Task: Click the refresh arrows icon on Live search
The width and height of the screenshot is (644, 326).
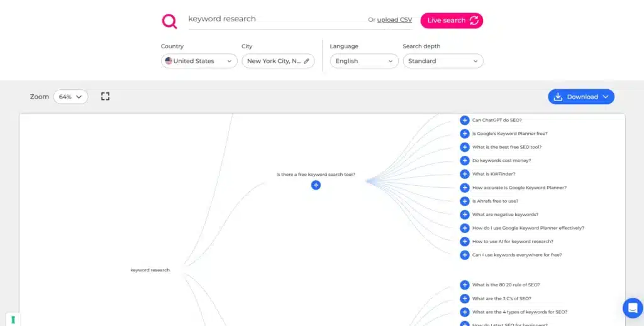Action: (x=474, y=21)
